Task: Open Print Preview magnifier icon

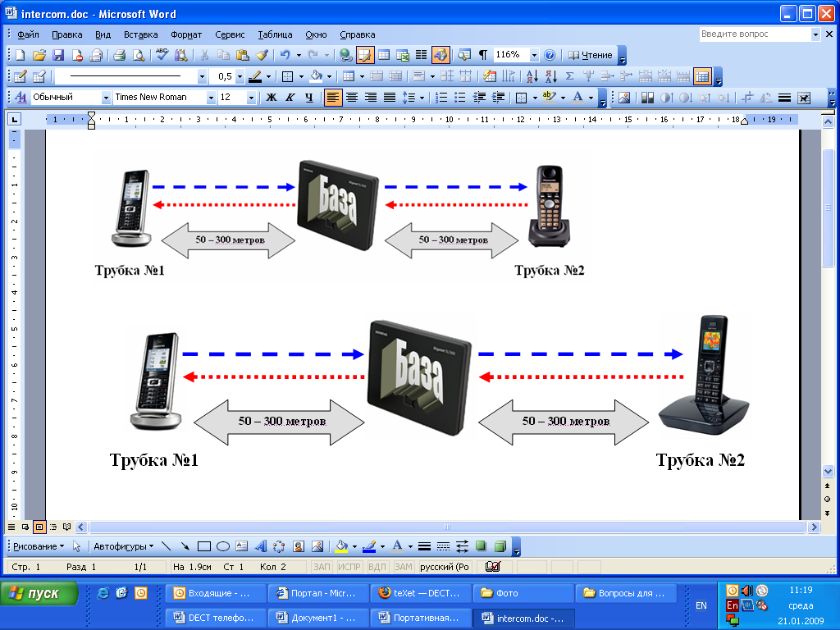Action: pyautogui.click(x=138, y=55)
